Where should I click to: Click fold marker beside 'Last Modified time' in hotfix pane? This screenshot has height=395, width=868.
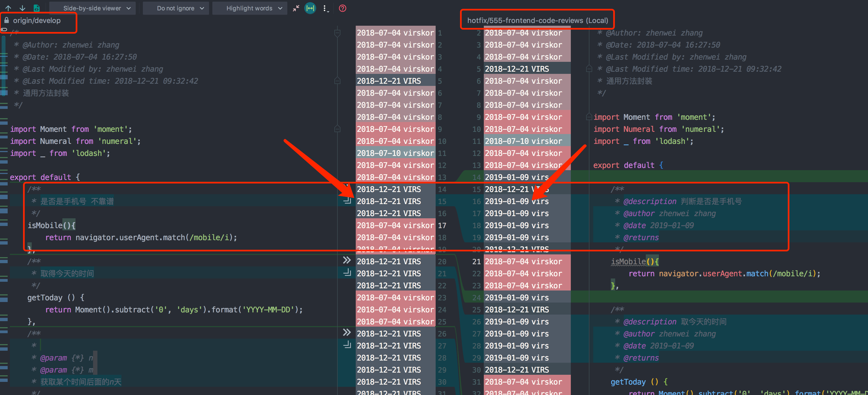pos(589,69)
